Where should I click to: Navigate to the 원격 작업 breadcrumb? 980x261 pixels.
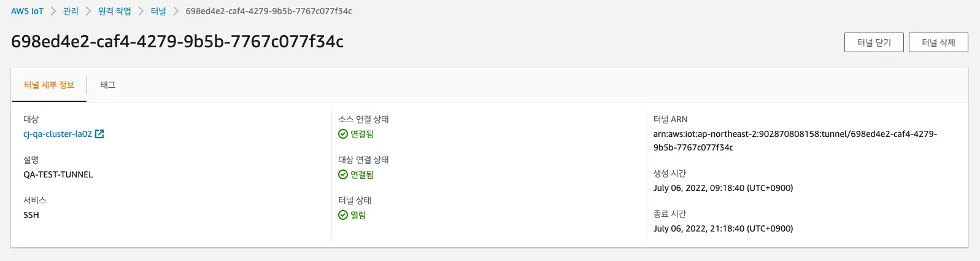click(115, 11)
